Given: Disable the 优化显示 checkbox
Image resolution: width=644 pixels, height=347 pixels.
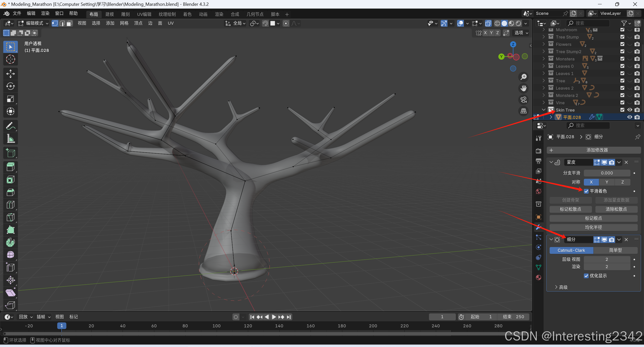Looking at the screenshot, I should 586,276.
